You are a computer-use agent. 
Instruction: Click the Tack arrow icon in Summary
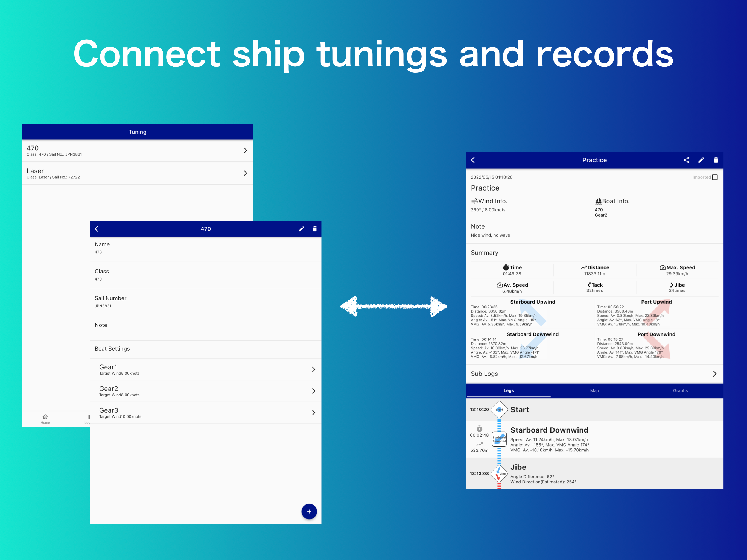589,285
